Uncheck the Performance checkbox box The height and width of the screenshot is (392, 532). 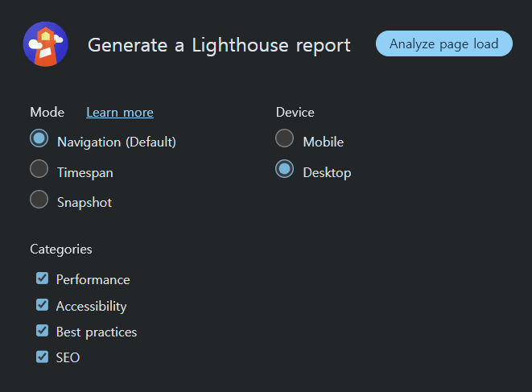(43, 279)
